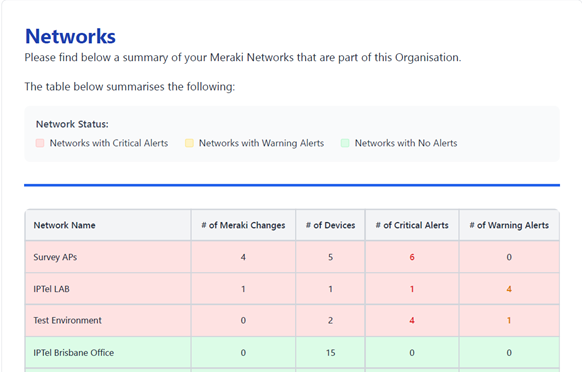Viewport: 582px width, 372px height.
Task: Click the '# of Devices' column header
Action: [330, 225]
